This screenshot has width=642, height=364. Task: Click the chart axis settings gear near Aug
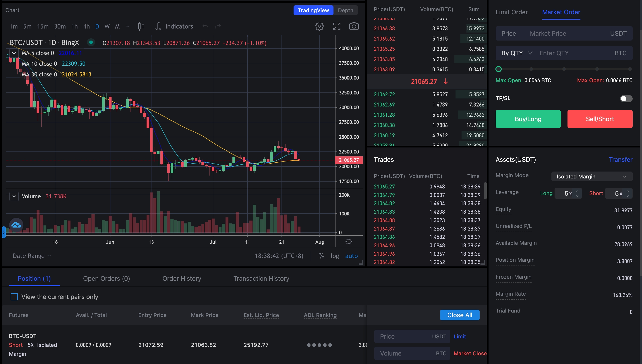[x=349, y=241]
